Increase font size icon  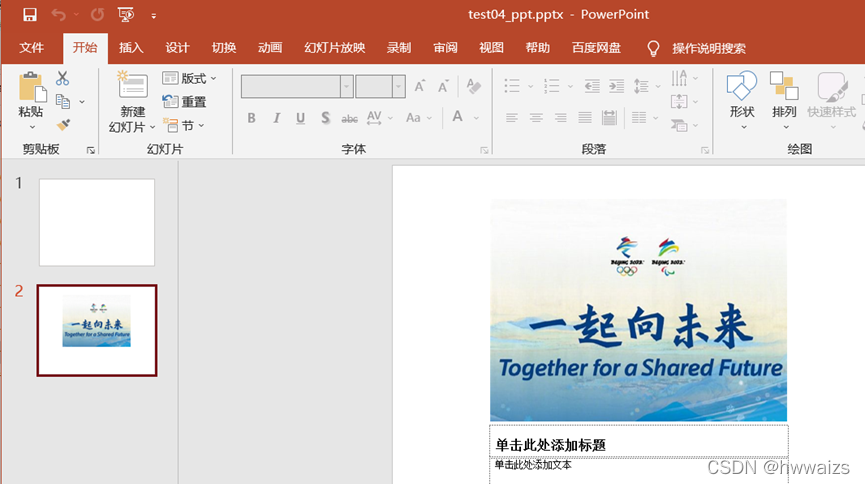pos(420,86)
